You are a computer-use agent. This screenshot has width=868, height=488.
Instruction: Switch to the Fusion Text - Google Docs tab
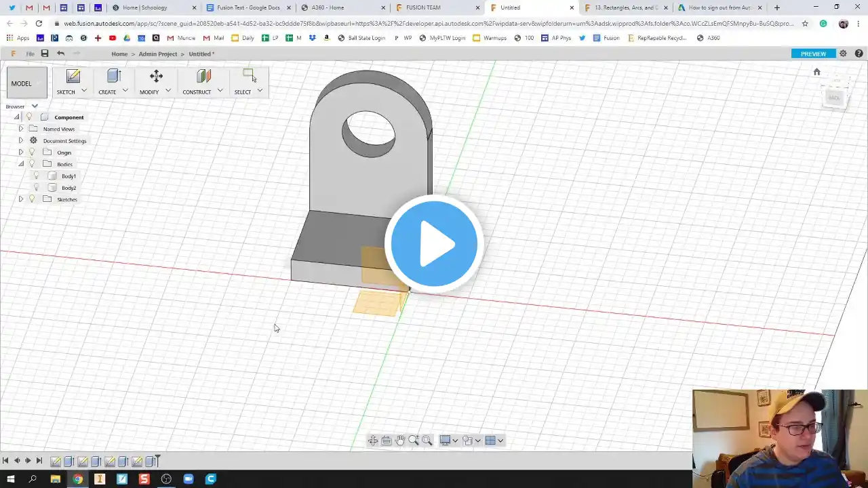tap(248, 7)
